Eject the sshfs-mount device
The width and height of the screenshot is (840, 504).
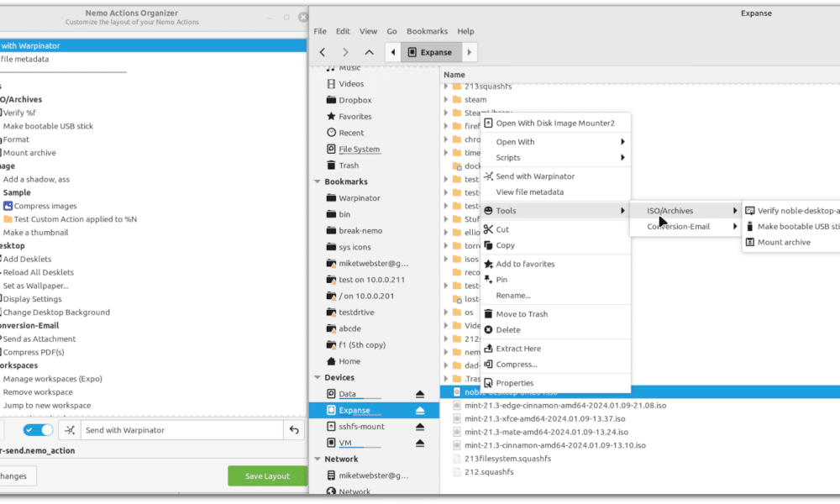(x=420, y=427)
